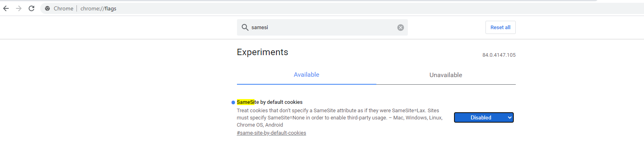Click the browser forward arrow

click(x=19, y=8)
